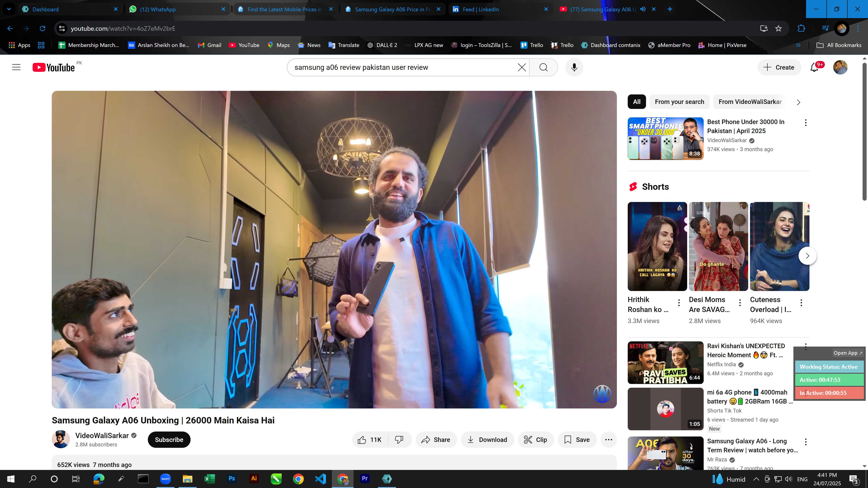Viewport: 868px width, 488px height.
Task: Open Translate bookmark
Action: 344,45
